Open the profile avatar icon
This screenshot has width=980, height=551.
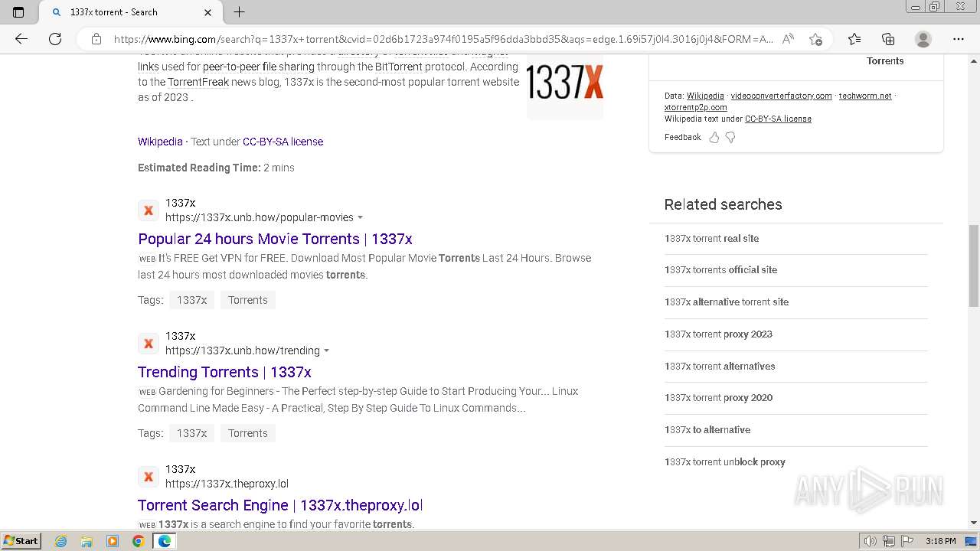[x=923, y=39]
